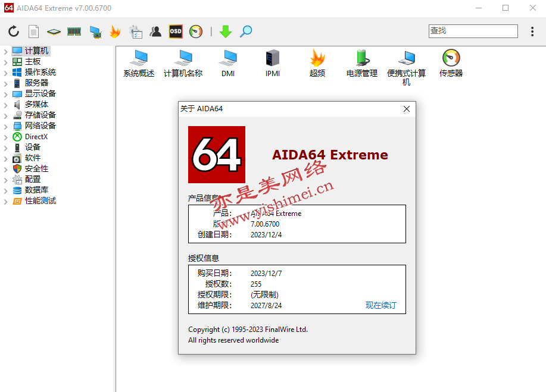The width and height of the screenshot is (546, 392).
Task: Open the OSD panel toolbar icon
Action: coord(176,32)
